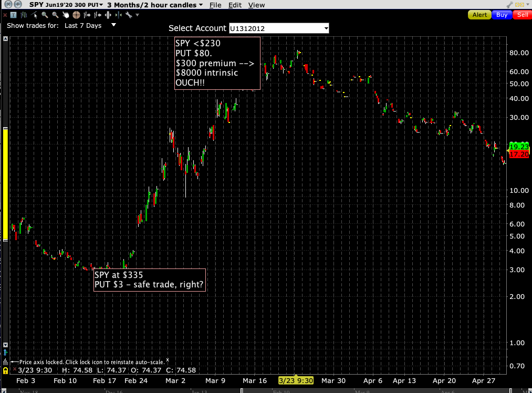Click the C: 74.58 value

[181, 370]
